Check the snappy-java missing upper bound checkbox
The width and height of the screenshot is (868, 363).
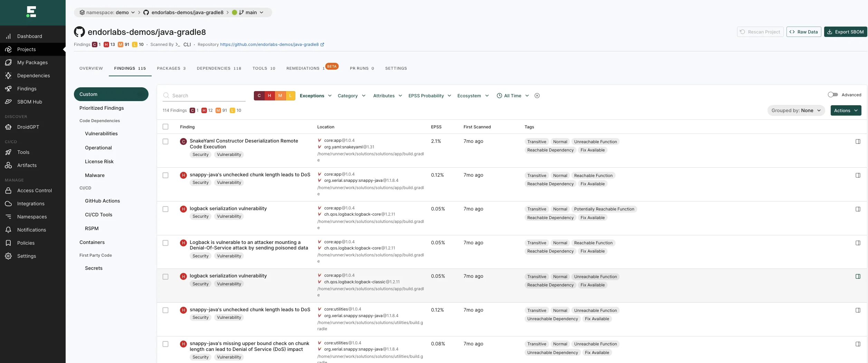(x=165, y=344)
